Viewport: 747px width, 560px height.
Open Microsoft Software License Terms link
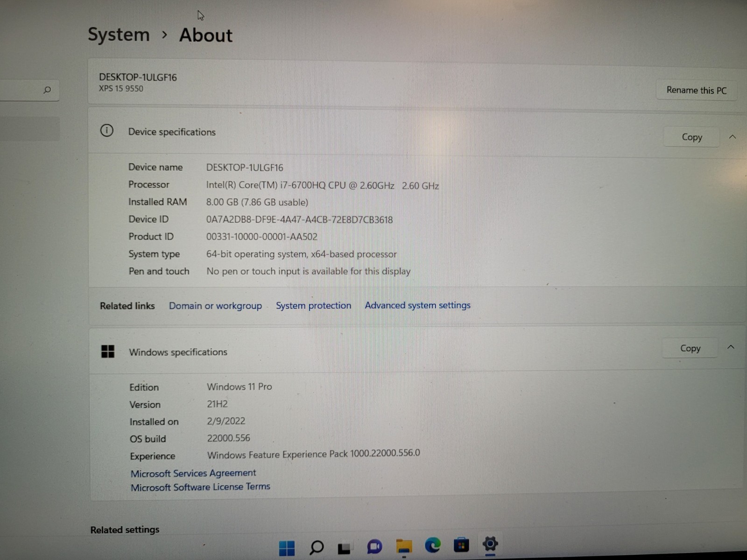[200, 487]
